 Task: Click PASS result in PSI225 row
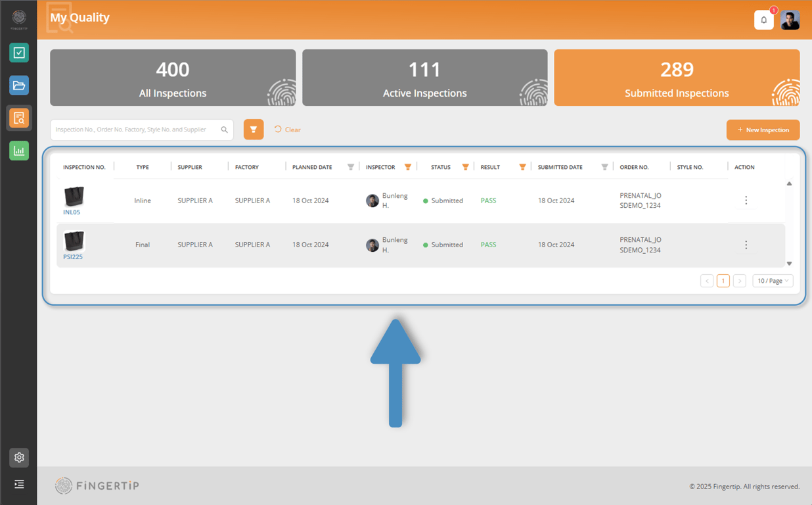tap(488, 245)
